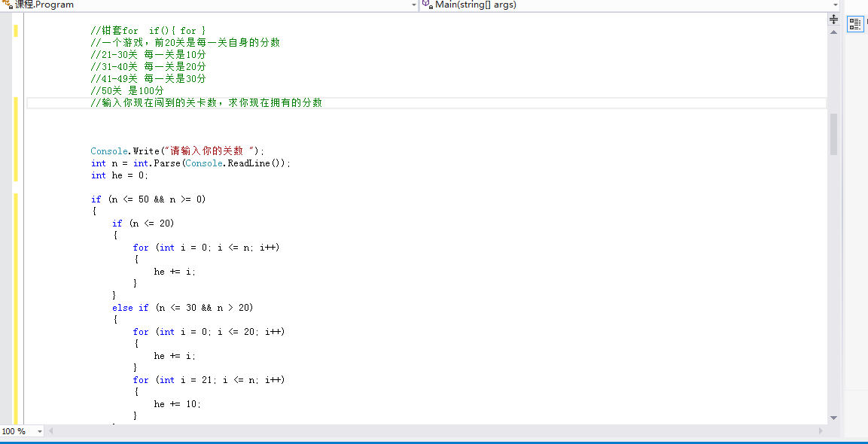
Task: Click the horizontal scrollbar right arrow
Action: point(821,430)
